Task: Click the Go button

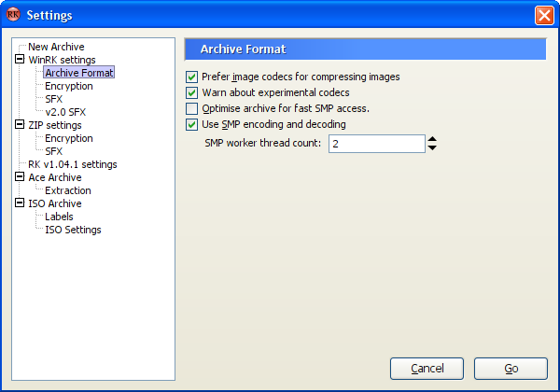Action: click(511, 369)
